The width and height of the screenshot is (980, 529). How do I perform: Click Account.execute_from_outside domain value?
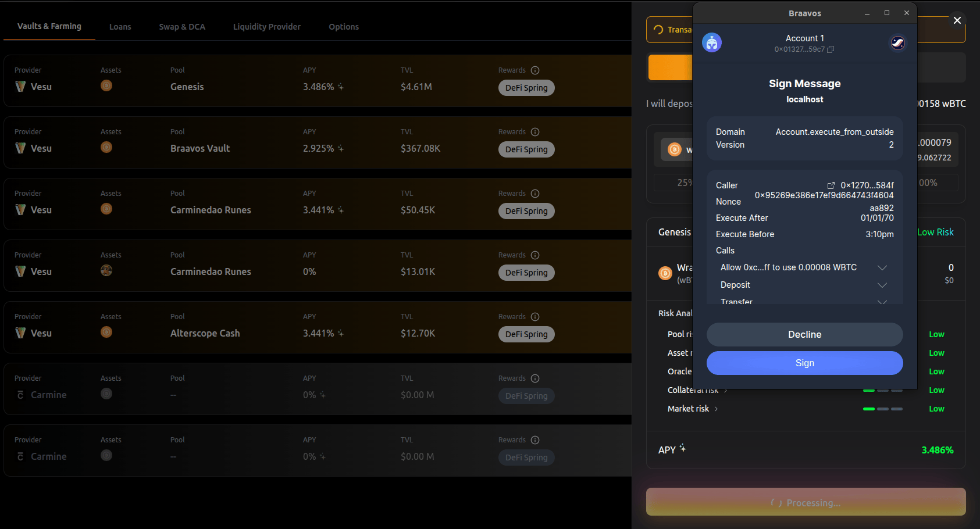835,132
